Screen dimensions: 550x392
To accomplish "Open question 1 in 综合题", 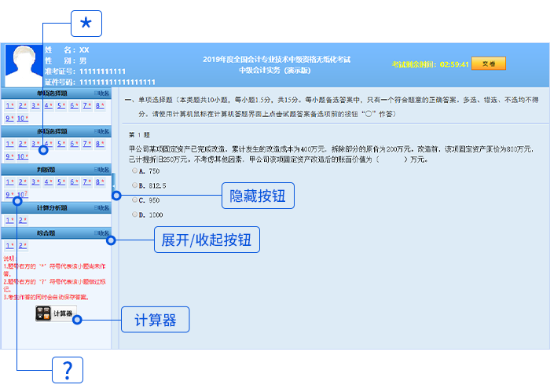I will point(9,246).
